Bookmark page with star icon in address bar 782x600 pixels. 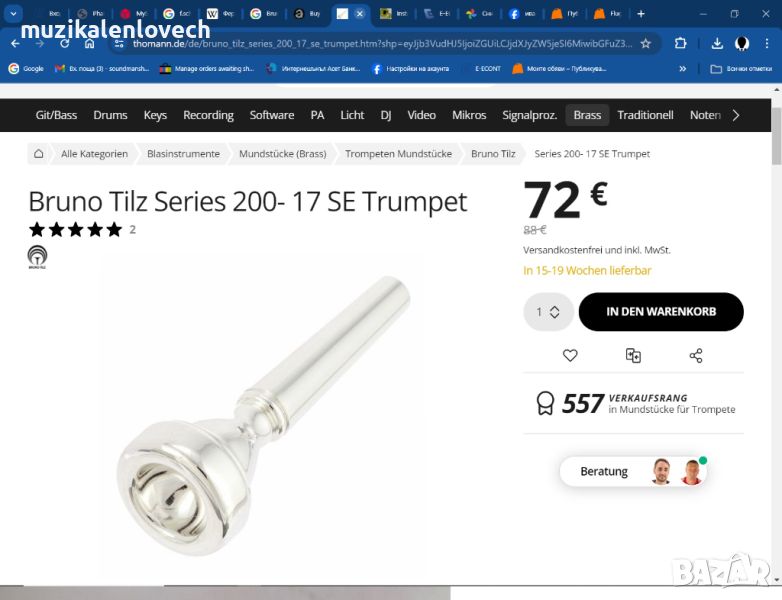pyautogui.click(x=645, y=43)
